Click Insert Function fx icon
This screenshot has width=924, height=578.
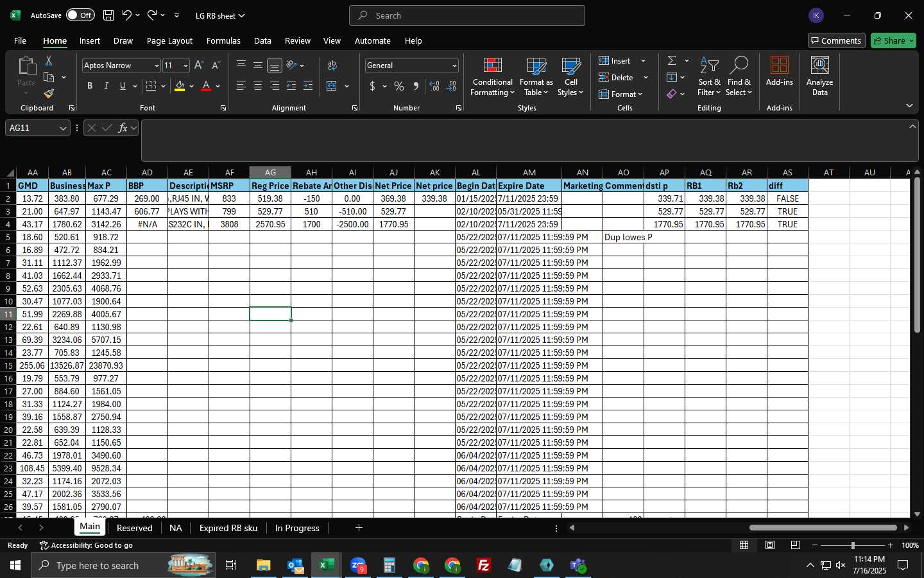[x=123, y=128]
